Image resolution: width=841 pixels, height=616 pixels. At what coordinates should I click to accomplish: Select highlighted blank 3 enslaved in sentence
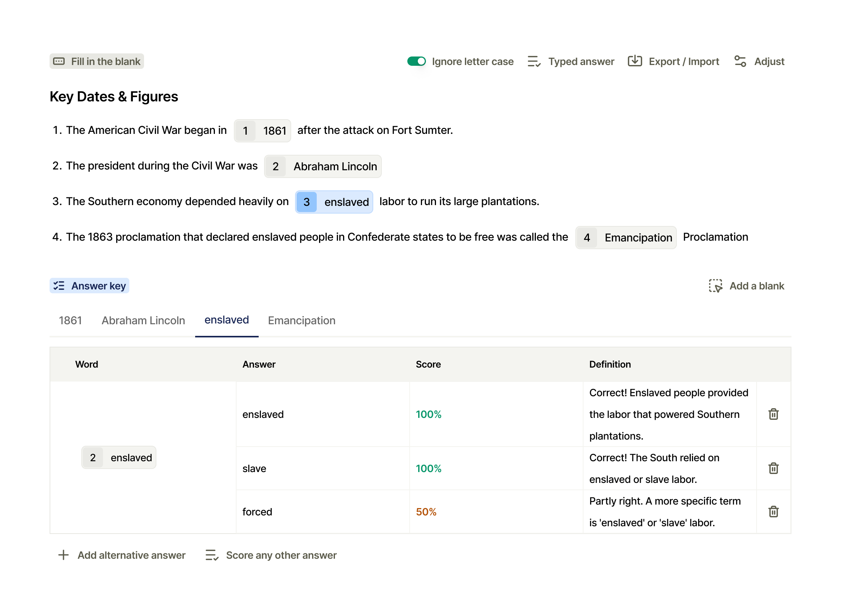tap(334, 202)
